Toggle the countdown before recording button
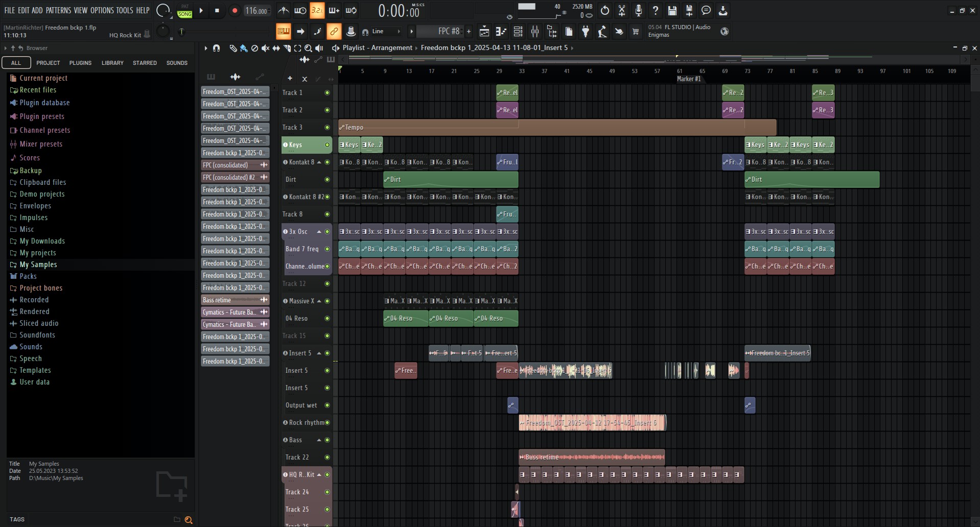 click(317, 10)
